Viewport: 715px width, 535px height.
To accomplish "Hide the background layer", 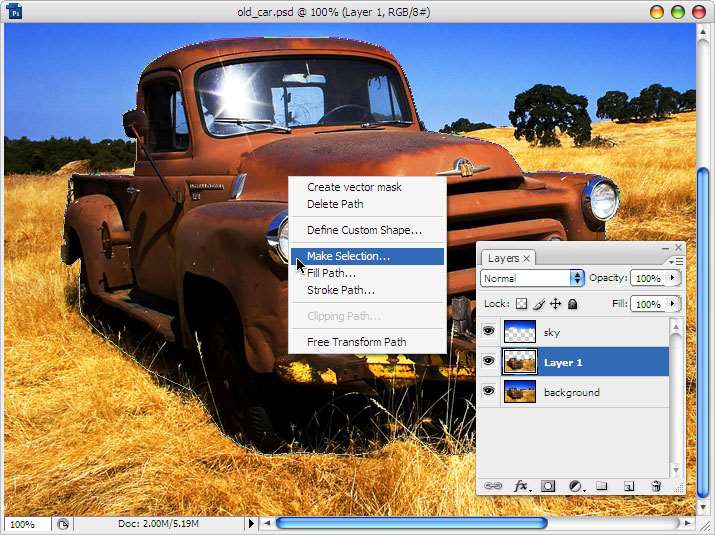I will click(x=489, y=392).
